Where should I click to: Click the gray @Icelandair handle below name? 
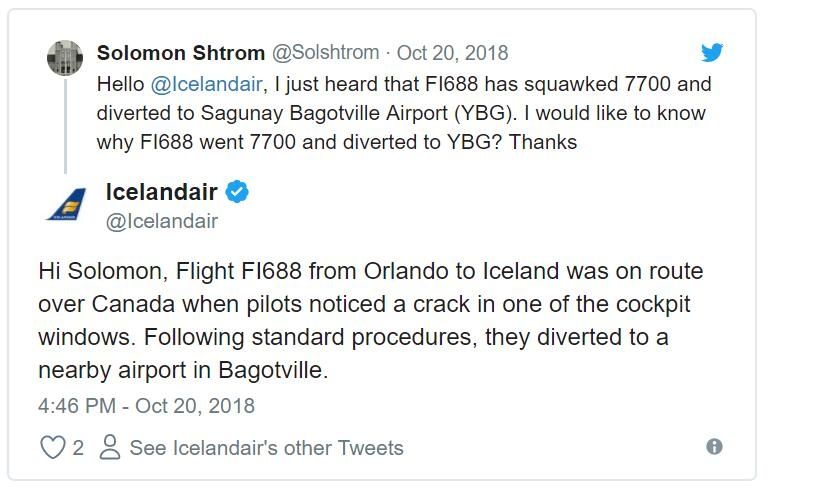(x=162, y=221)
